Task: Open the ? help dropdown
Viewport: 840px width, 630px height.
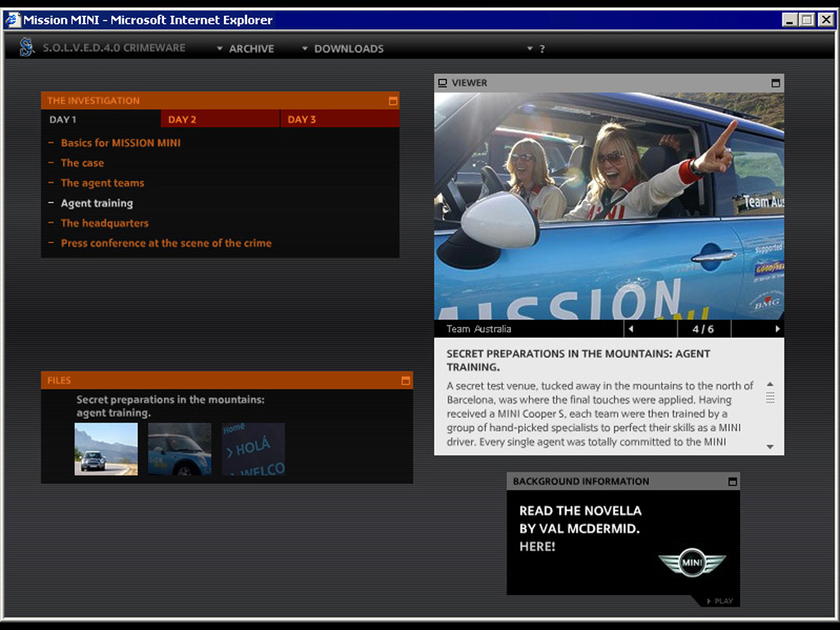Action: (536, 48)
